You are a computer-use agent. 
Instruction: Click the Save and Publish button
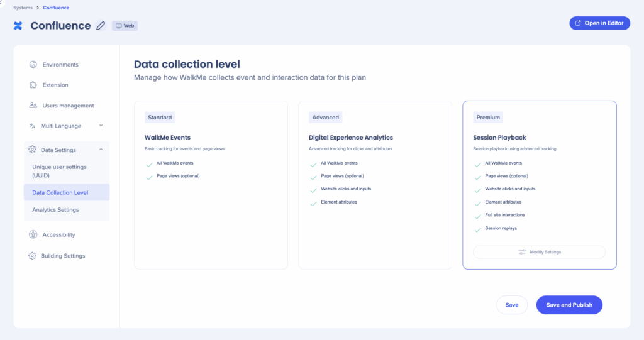coord(569,305)
